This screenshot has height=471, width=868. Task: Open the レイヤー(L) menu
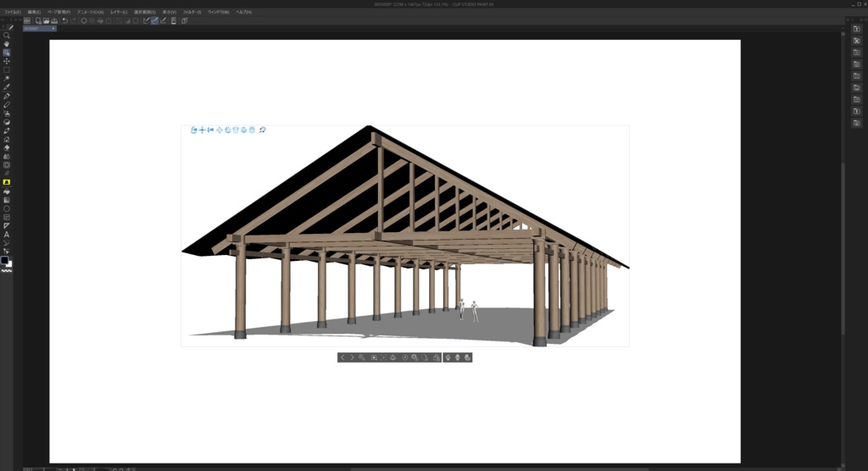pos(119,12)
